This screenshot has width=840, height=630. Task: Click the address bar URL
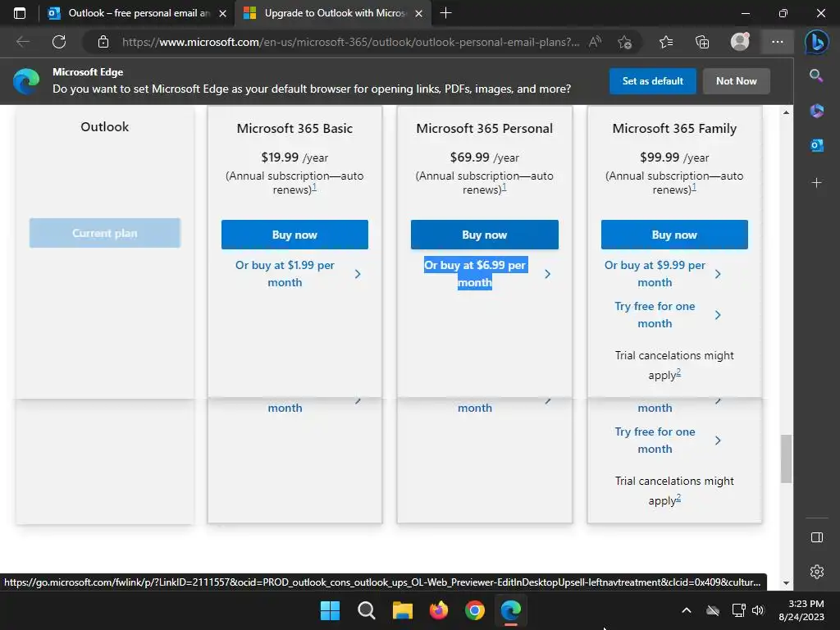coord(350,42)
